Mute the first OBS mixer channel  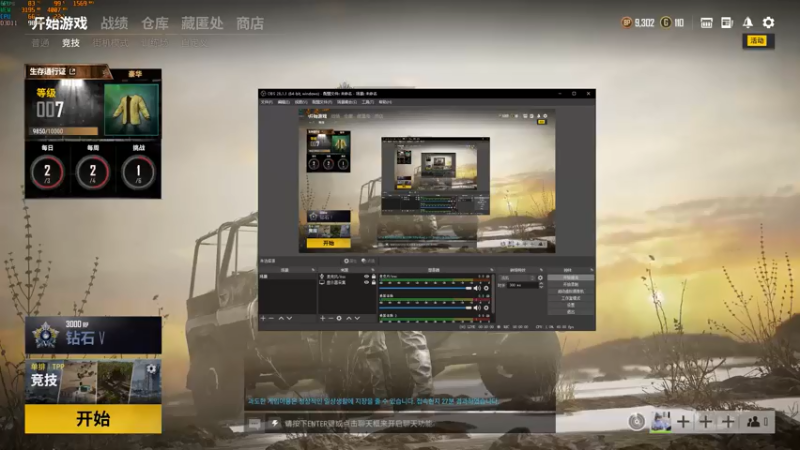[x=477, y=288]
